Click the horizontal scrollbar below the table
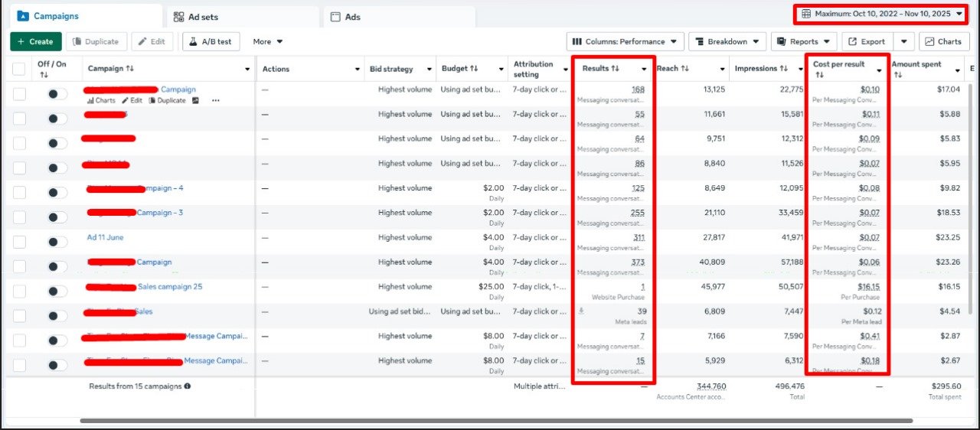Viewport: 980px width, 430px height. (x=496, y=420)
